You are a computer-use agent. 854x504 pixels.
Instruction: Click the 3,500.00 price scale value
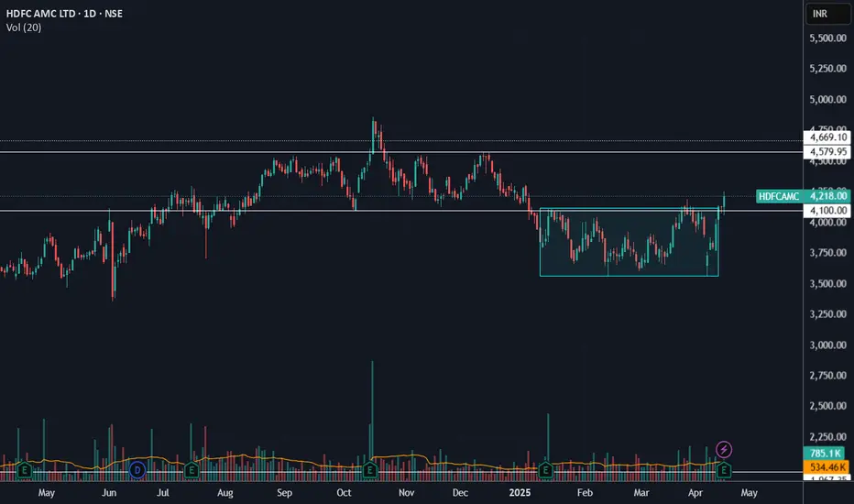coord(827,284)
